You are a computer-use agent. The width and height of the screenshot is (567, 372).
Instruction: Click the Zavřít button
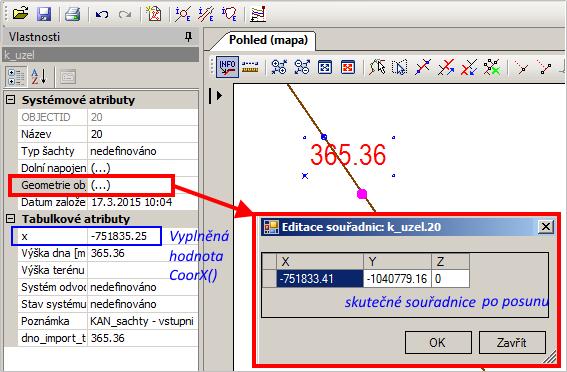pyautogui.click(x=512, y=342)
